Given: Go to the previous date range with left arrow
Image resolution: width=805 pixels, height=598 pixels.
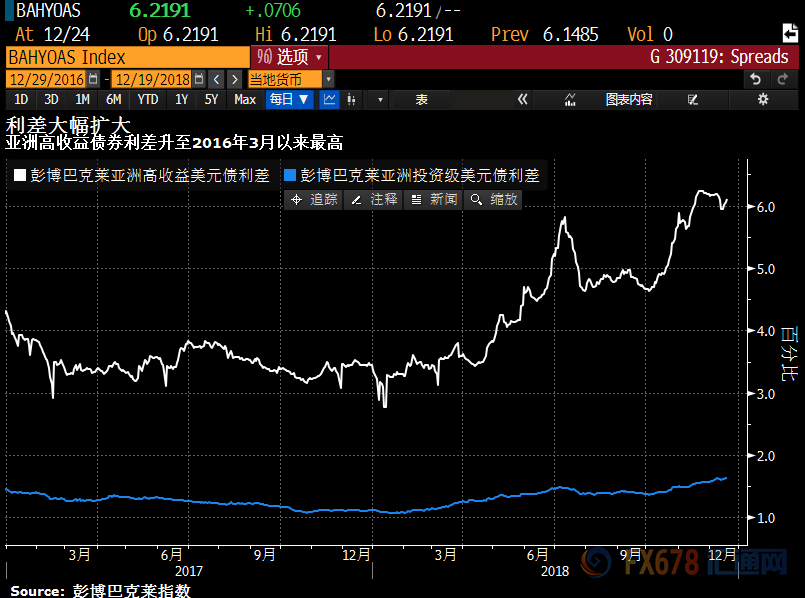Looking at the screenshot, I should coord(217,79).
